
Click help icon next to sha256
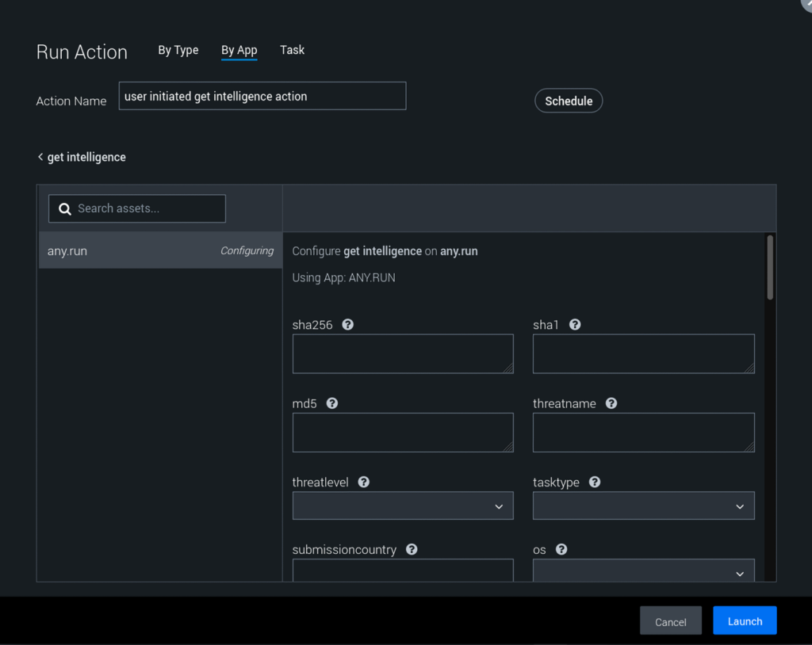[347, 325]
